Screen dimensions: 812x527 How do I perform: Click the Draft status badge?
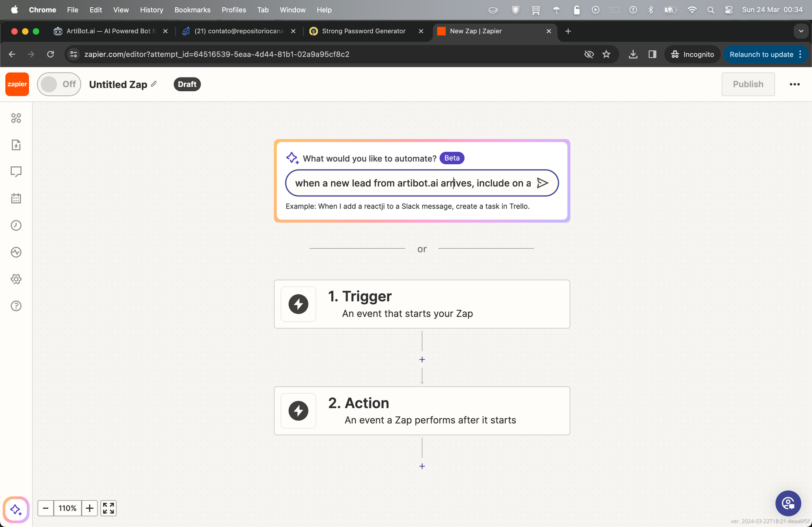(187, 84)
